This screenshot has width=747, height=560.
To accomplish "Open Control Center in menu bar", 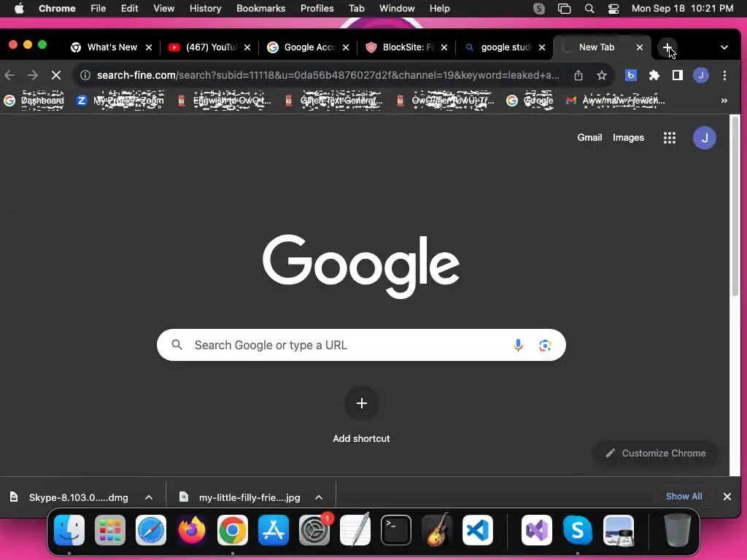I will point(613,9).
